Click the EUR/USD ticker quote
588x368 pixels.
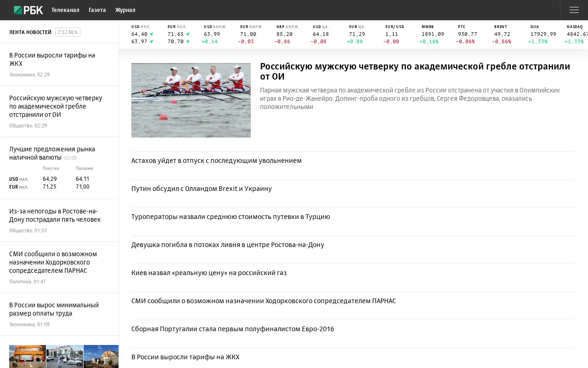pyautogui.click(x=394, y=34)
